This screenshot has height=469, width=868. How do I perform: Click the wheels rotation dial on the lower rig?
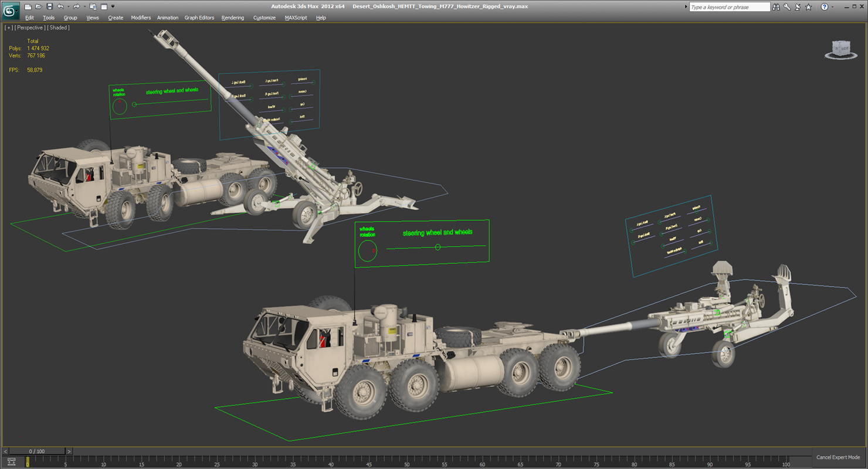point(367,251)
